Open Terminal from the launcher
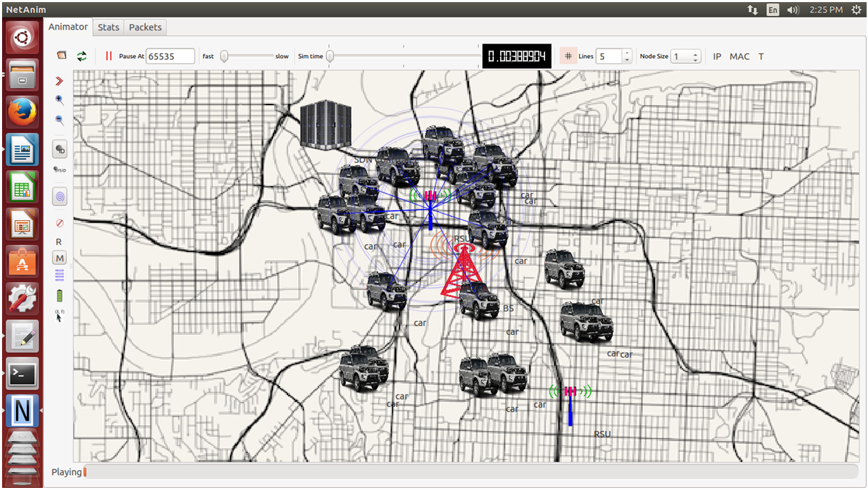The height and width of the screenshot is (490, 868). point(22,374)
